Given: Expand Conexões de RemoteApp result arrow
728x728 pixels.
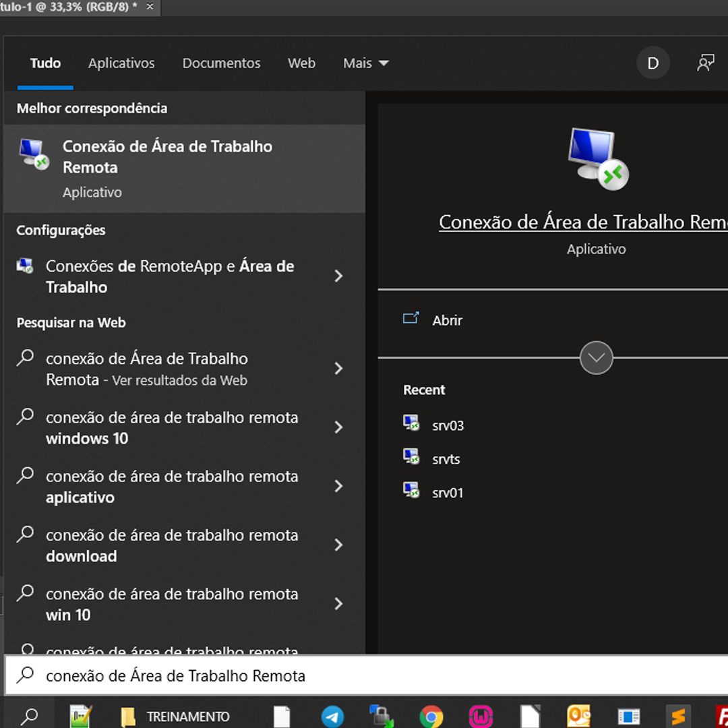Looking at the screenshot, I should coord(338,276).
